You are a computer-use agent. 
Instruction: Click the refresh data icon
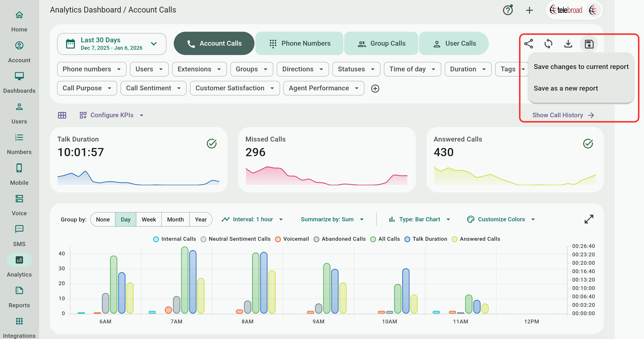click(x=548, y=44)
